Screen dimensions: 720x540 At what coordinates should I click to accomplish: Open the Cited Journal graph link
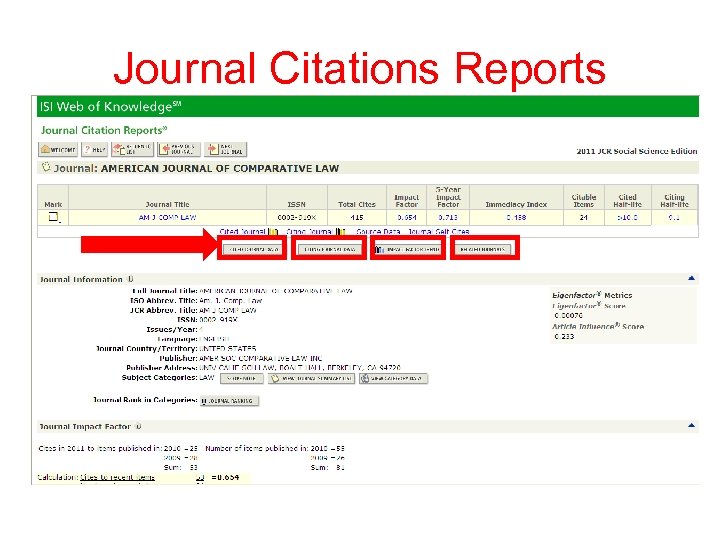[x=248, y=231]
